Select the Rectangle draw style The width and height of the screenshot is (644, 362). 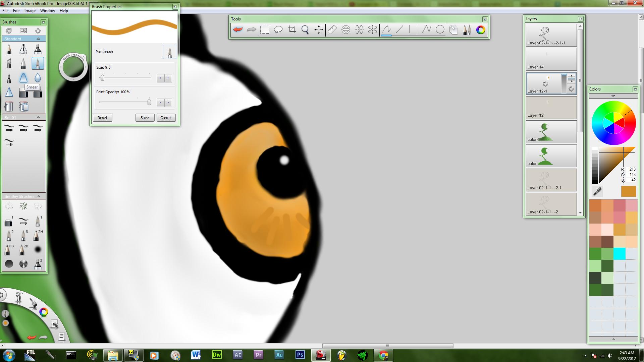click(x=413, y=29)
